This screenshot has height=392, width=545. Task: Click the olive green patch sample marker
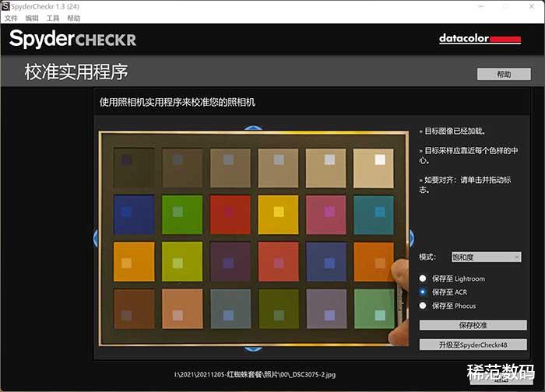pos(279,315)
